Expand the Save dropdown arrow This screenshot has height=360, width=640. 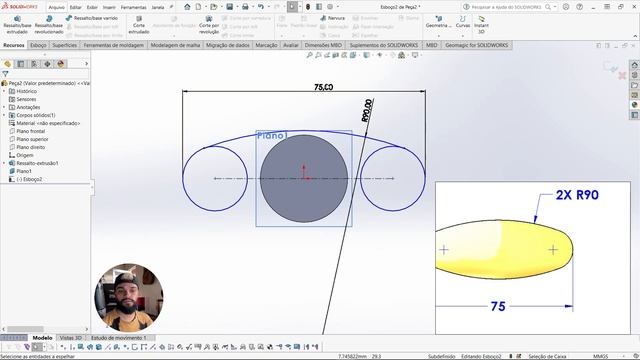(237, 7)
